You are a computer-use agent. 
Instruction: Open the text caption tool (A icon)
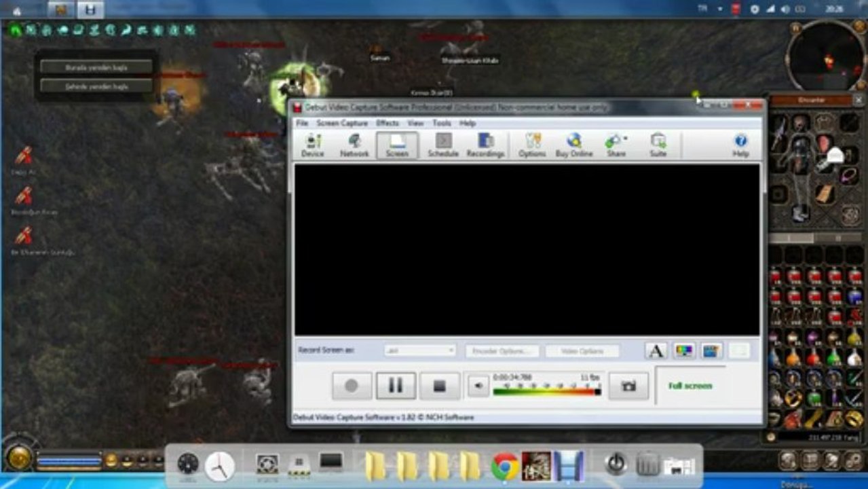(x=656, y=351)
